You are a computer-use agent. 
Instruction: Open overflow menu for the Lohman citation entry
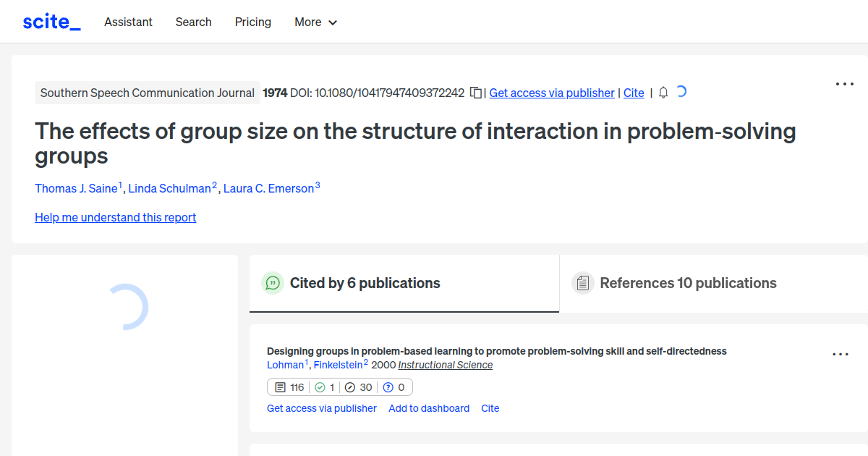[x=840, y=354]
